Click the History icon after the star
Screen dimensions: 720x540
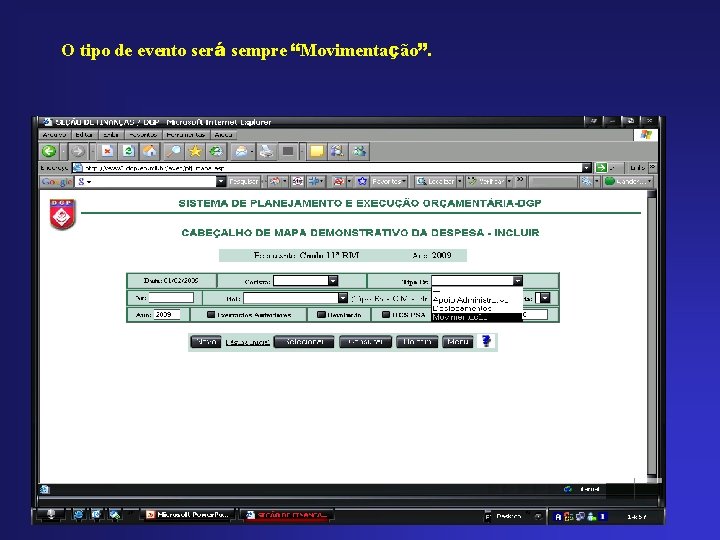click(216, 151)
